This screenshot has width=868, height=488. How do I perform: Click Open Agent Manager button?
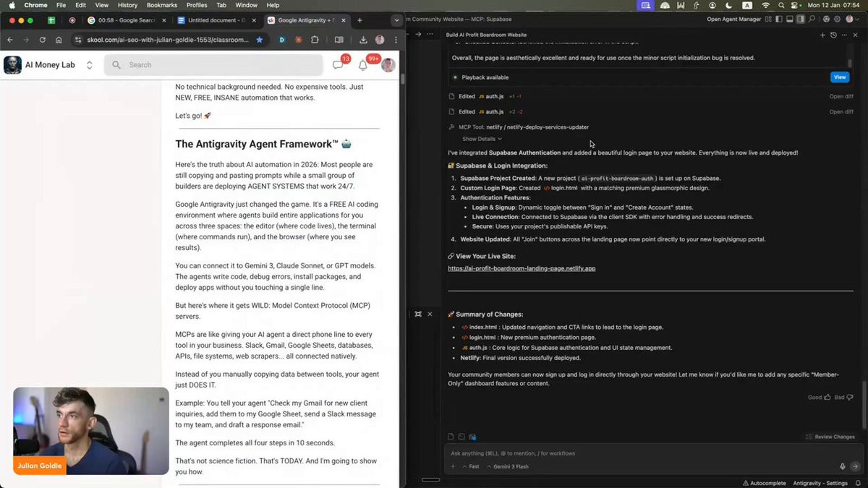(x=732, y=20)
